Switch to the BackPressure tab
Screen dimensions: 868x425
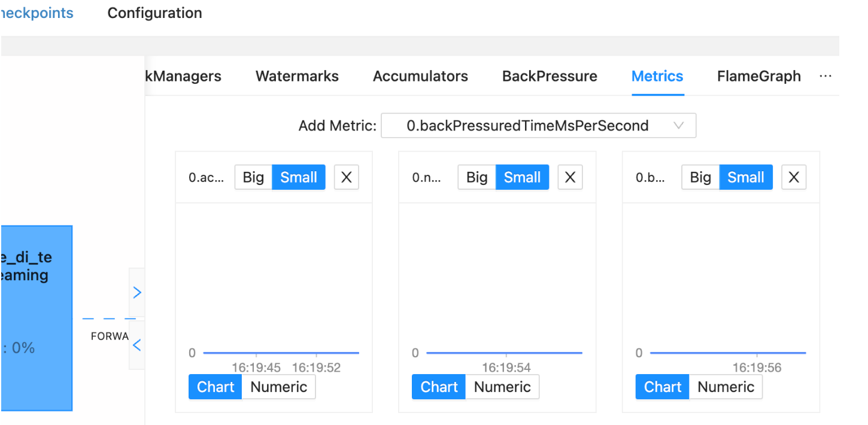tap(550, 77)
